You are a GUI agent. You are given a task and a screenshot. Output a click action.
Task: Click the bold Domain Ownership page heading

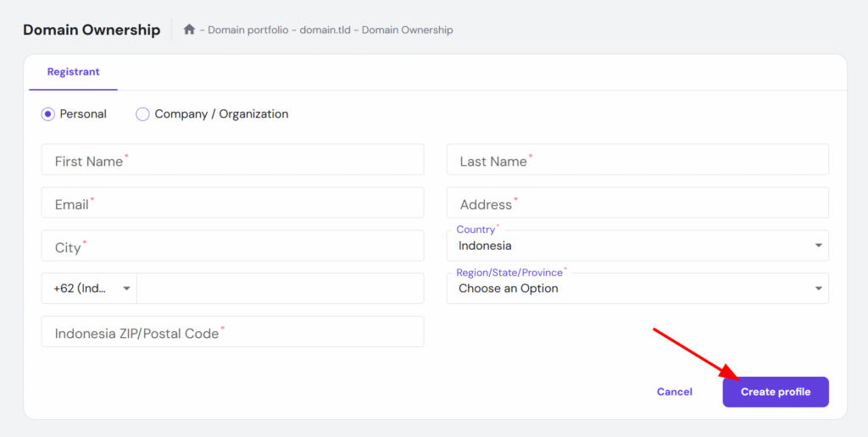[x=92, y=30]
